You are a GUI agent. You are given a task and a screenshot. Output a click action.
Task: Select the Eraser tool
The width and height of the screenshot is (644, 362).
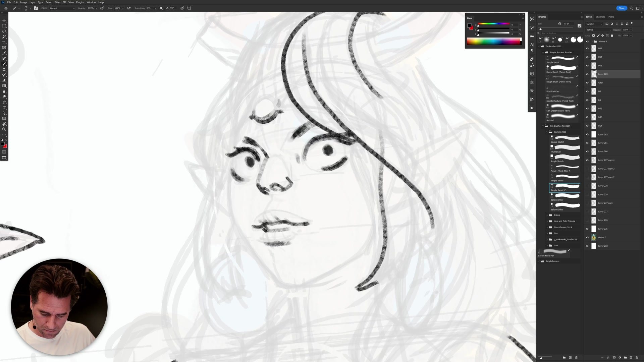coord(4,80)
